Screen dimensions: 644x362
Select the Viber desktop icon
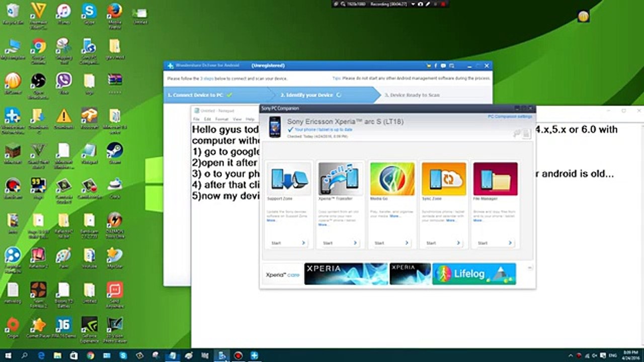click(64, 83)
